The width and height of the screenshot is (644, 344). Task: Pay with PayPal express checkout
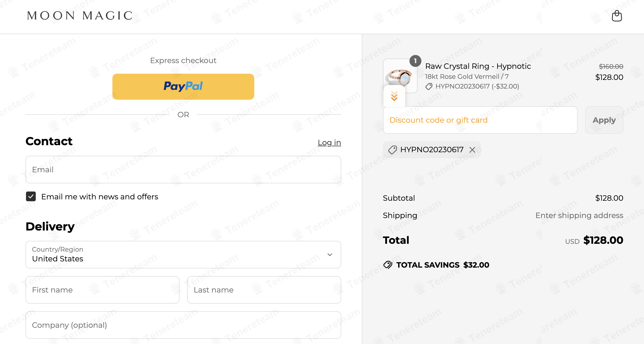(x=183, y=86)
